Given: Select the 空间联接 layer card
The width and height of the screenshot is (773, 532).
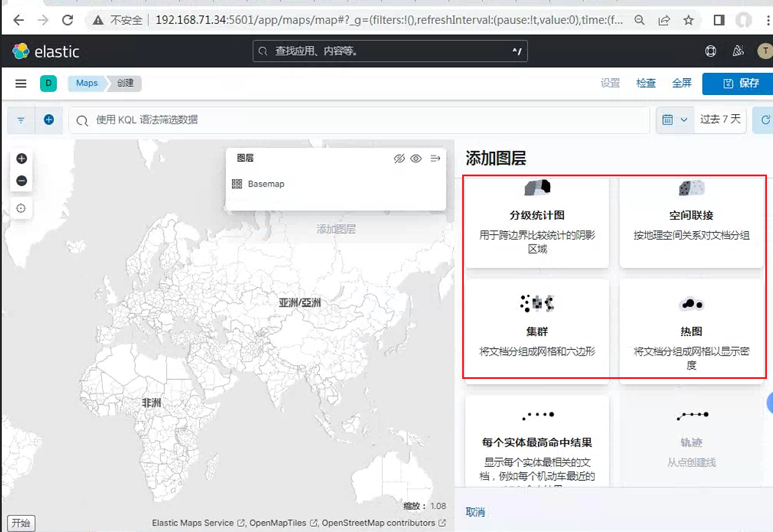Looking at the screenshot, I should (692, 222).
